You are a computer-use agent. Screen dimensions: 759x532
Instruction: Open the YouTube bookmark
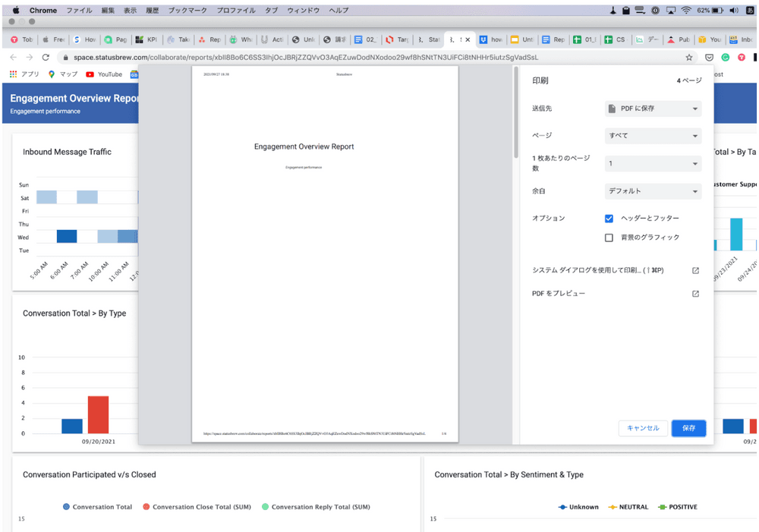coord(104,74)
